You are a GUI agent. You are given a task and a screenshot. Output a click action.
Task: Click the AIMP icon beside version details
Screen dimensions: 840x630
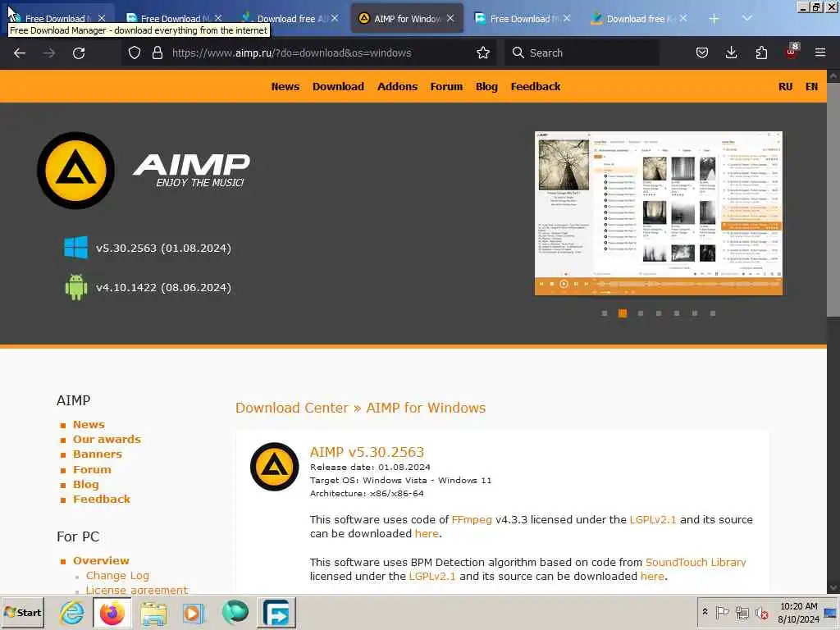(274, 467)
